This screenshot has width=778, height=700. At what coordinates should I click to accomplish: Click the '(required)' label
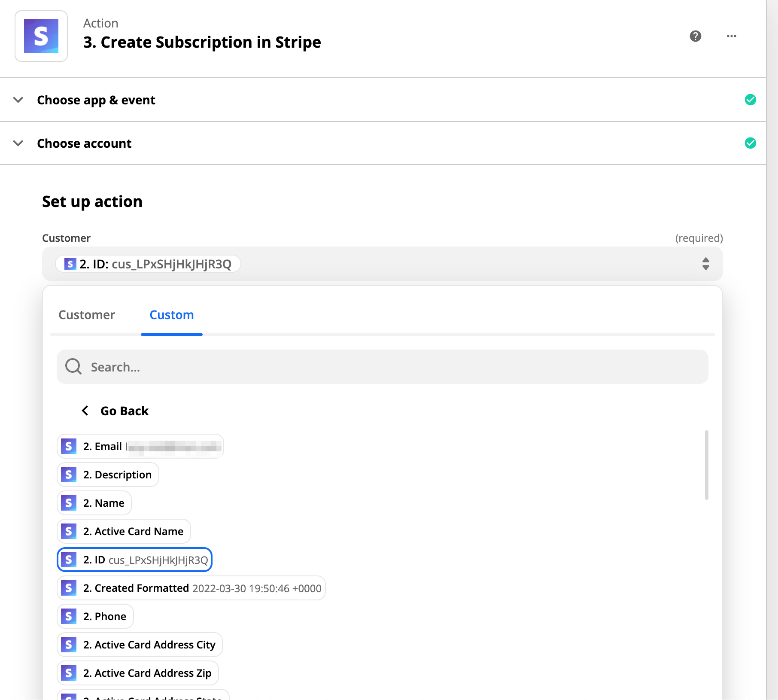click(x=699, y=238)
